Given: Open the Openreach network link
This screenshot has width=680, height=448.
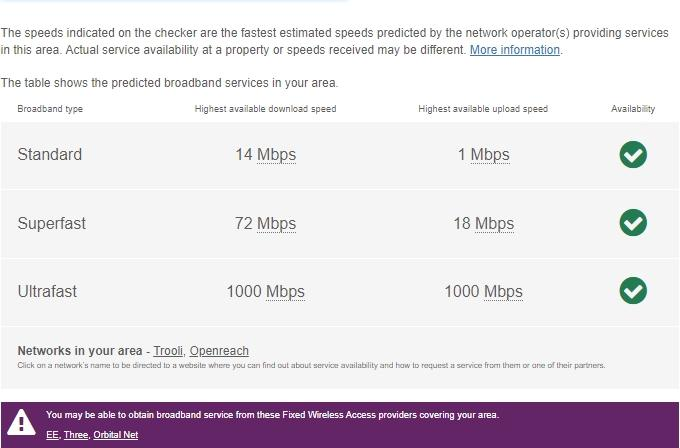Looking at the screenshot, I should click(219, 351).
